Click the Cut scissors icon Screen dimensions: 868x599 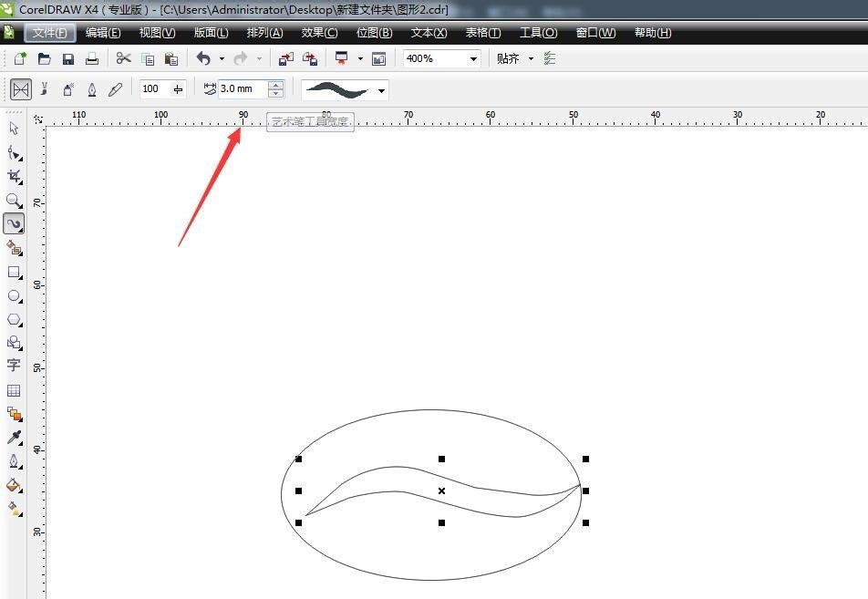(123, 58)
